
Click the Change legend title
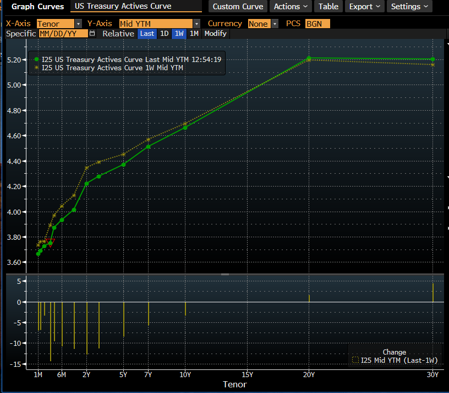394,352
